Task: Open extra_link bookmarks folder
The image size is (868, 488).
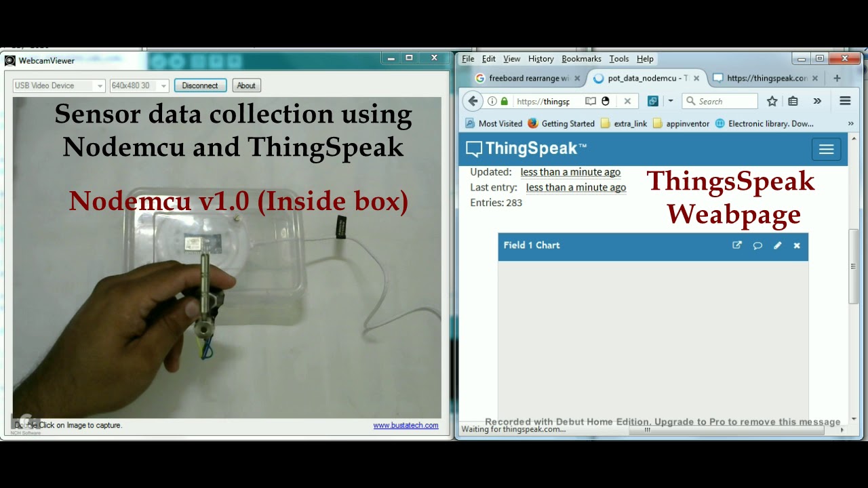Action: pos(624,123)
